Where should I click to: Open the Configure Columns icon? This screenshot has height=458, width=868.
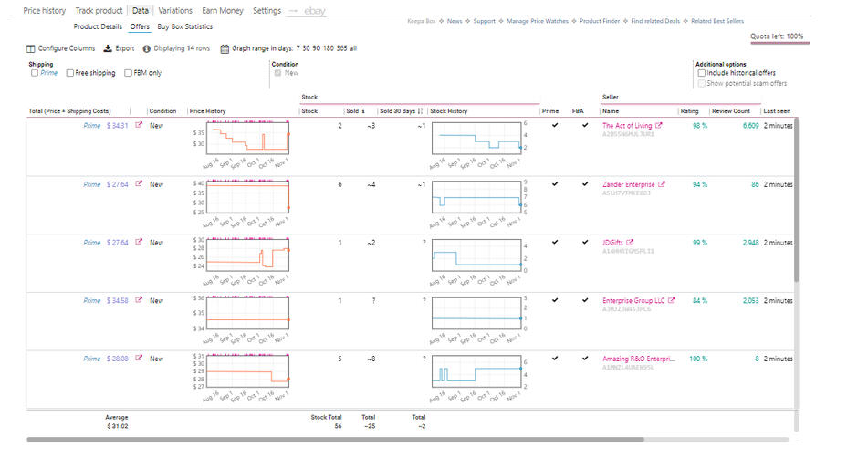[x=31, y=48]
